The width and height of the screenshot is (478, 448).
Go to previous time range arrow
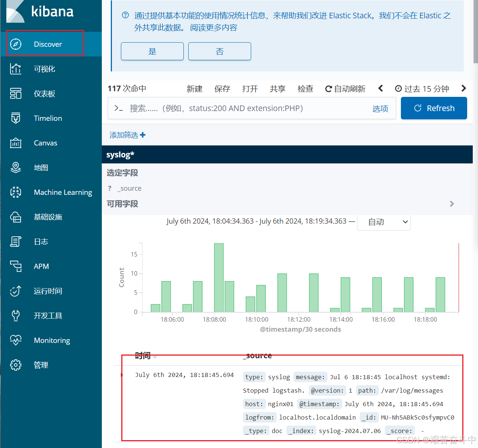381,88
